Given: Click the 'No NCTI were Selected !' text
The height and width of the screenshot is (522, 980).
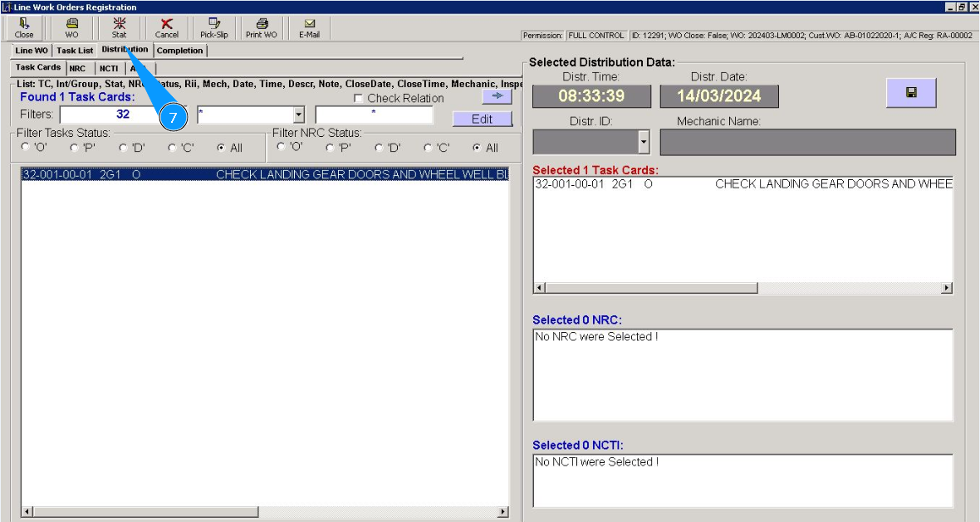Looking at the screenshot, I should (596, 462).
